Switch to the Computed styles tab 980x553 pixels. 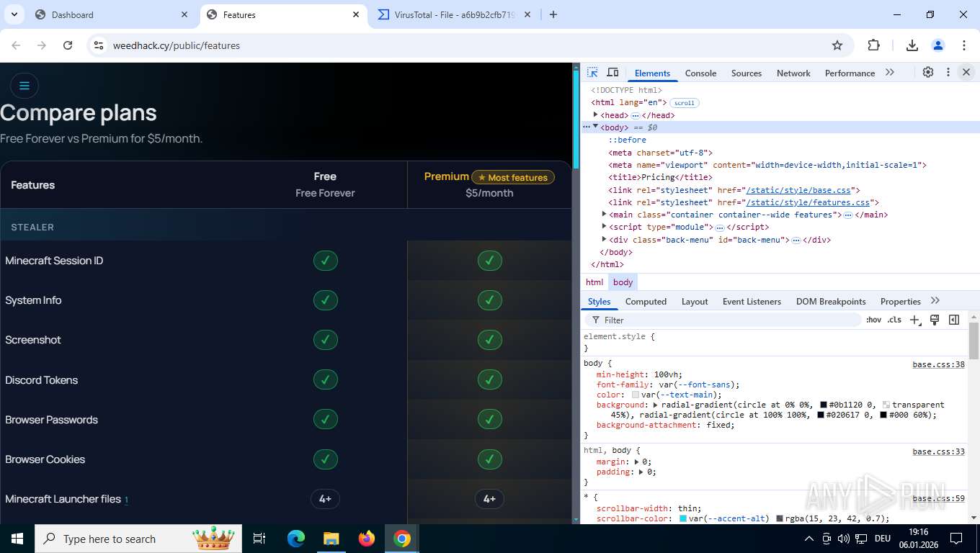(x=646, y=301)
